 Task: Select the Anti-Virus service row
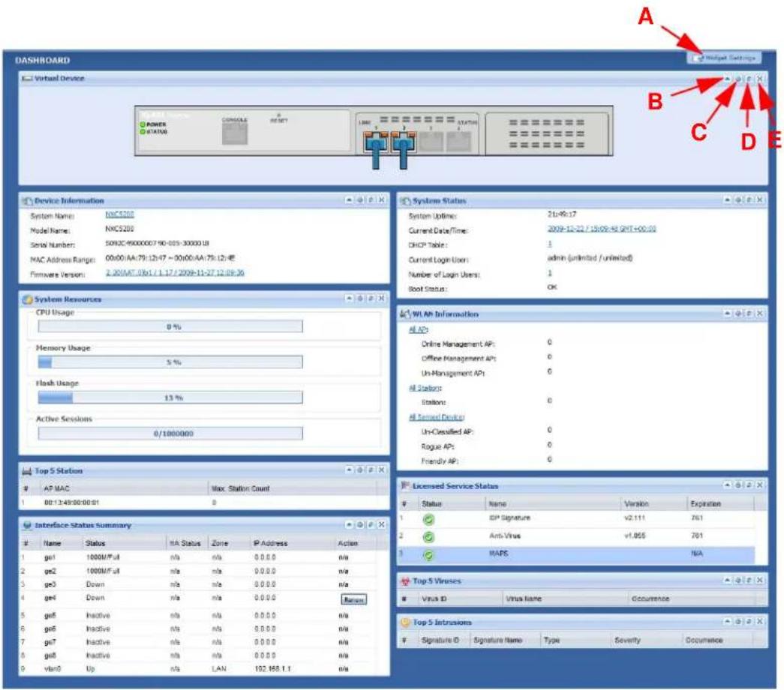[x=576, y=536]
